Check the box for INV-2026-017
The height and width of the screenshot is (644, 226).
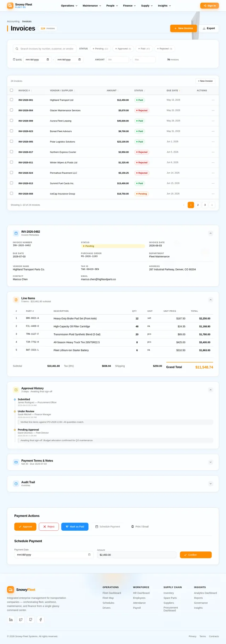[12, 152]
